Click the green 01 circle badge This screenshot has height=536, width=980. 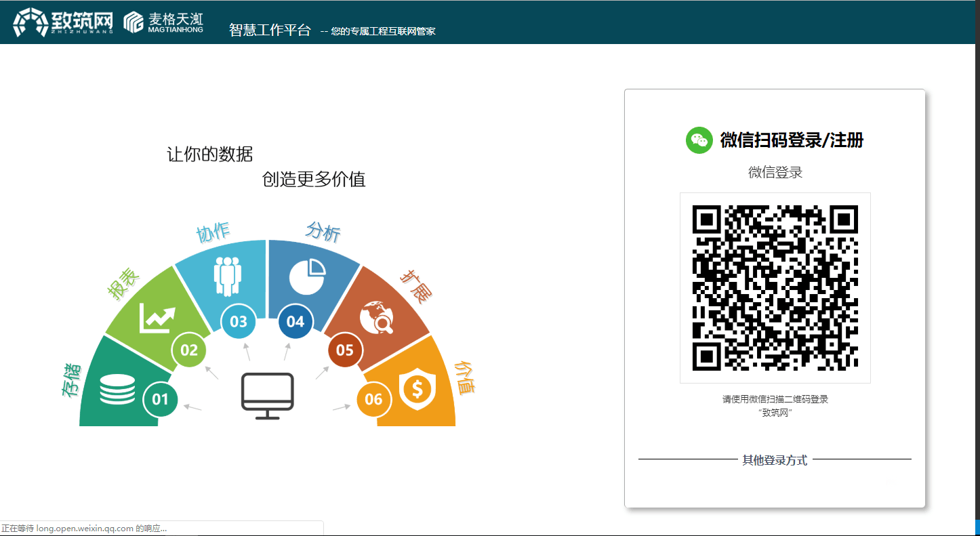tap(160, 399)
